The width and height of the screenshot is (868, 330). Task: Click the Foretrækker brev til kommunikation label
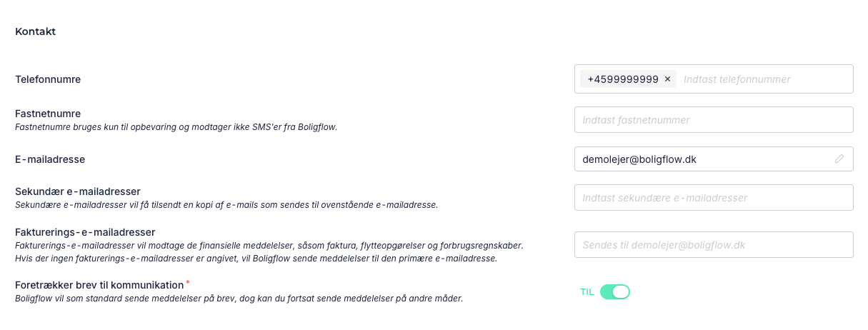pyautogui.click(x=99, y=285)
